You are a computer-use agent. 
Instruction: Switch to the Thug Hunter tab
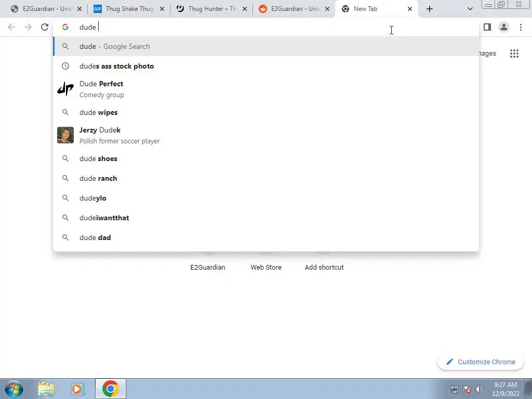pos(212,9)
